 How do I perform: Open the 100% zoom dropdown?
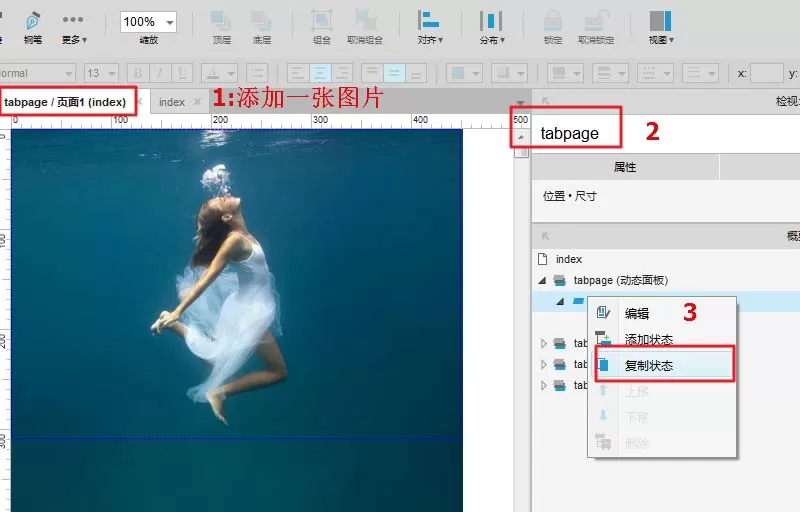(x=148, y=22)
